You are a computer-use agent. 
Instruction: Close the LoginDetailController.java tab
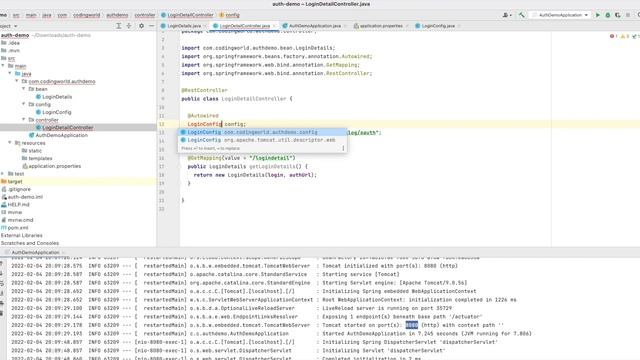(274, 26)
